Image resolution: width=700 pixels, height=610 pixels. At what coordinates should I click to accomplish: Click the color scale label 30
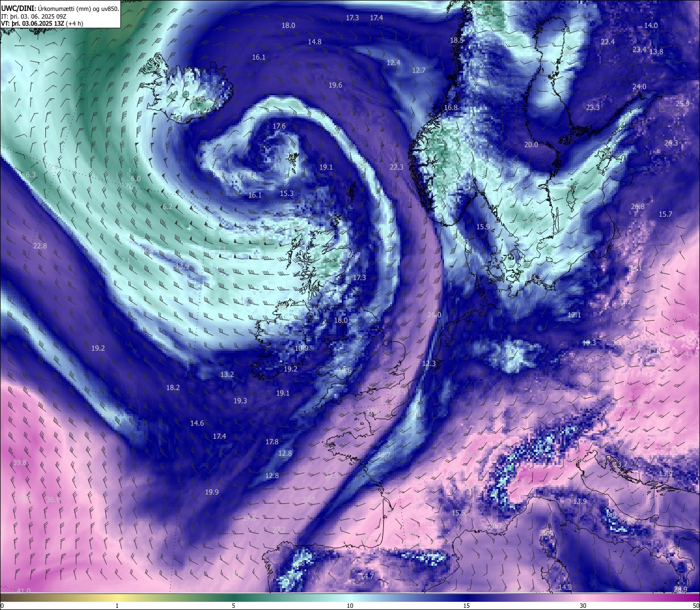tap(583, 606)
